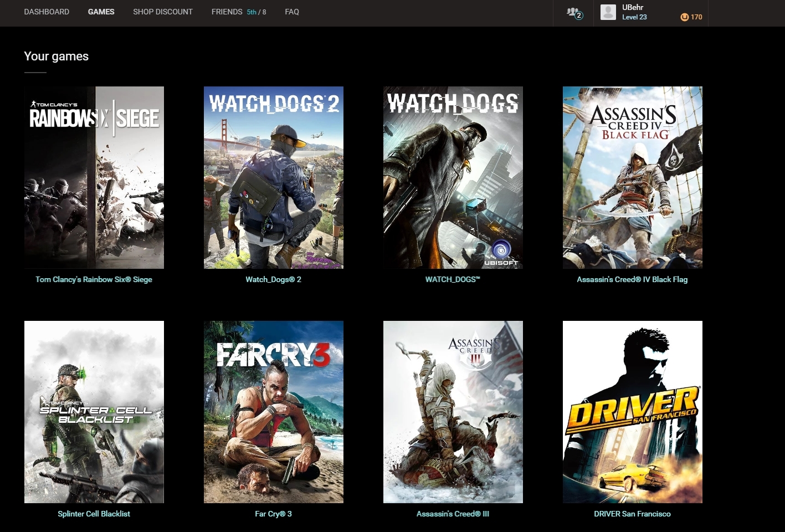
Task: Click Assassin's Creed® IV Black Flag title link
Action: point(632,279)
